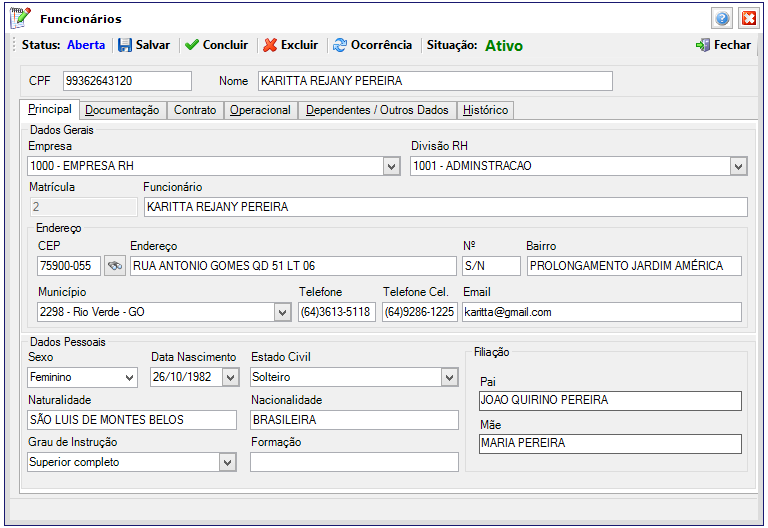Screen dimensions: 768x528
Task: Click the CEP lookup icon button
Action: pos(115,266)
